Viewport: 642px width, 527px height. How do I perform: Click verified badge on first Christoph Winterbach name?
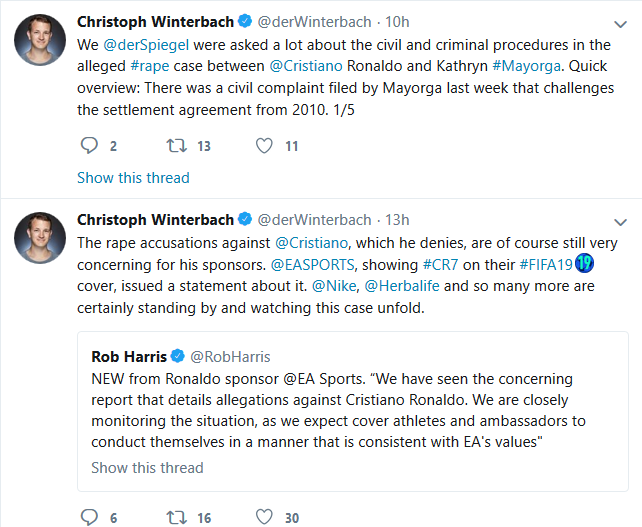tap(243, 21)
